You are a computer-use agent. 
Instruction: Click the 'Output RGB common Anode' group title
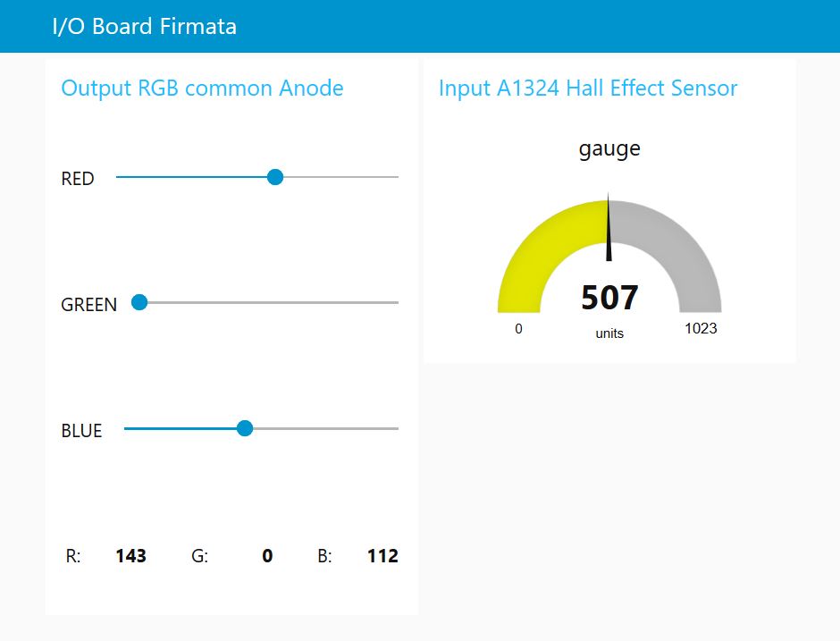tap(202, 89)
